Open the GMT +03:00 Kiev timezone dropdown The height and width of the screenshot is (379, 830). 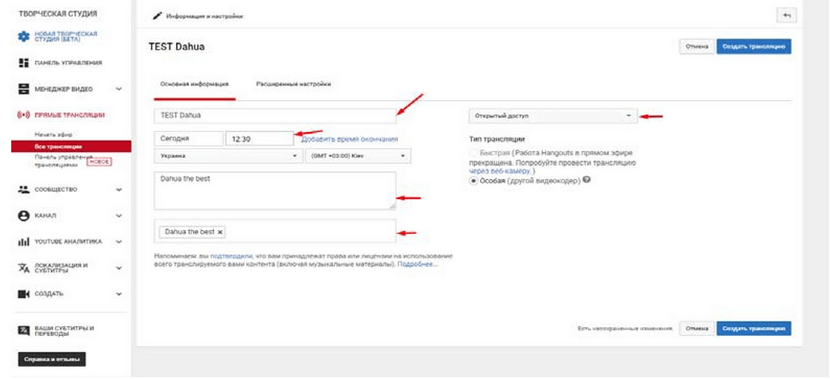358,156
